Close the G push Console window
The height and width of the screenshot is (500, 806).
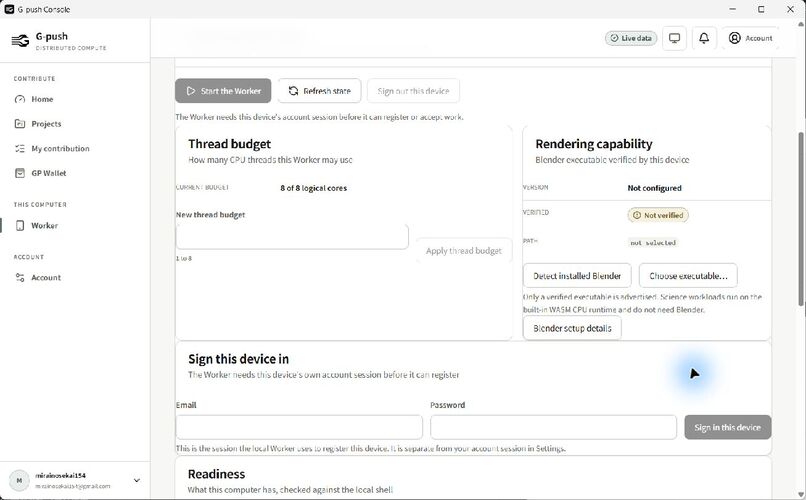pos(791,9)
